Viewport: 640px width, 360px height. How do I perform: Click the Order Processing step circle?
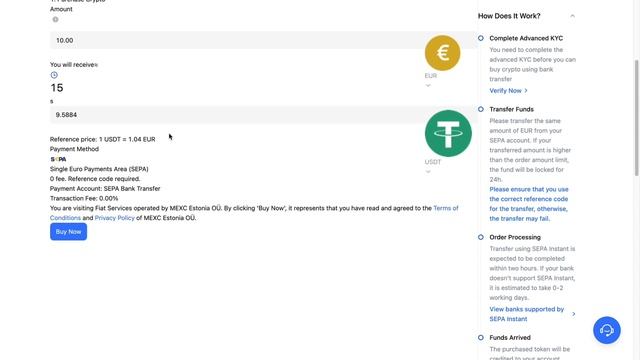click(481, 237)
